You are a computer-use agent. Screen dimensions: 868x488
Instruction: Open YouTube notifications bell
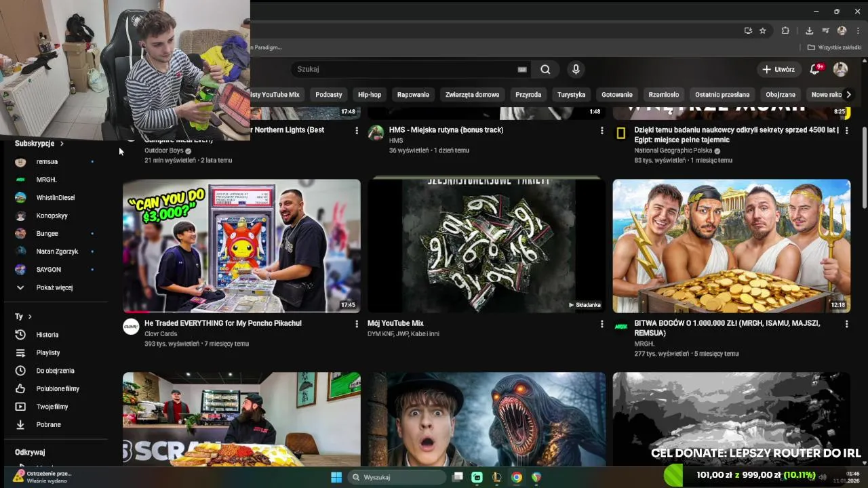[x=816, y=69]
